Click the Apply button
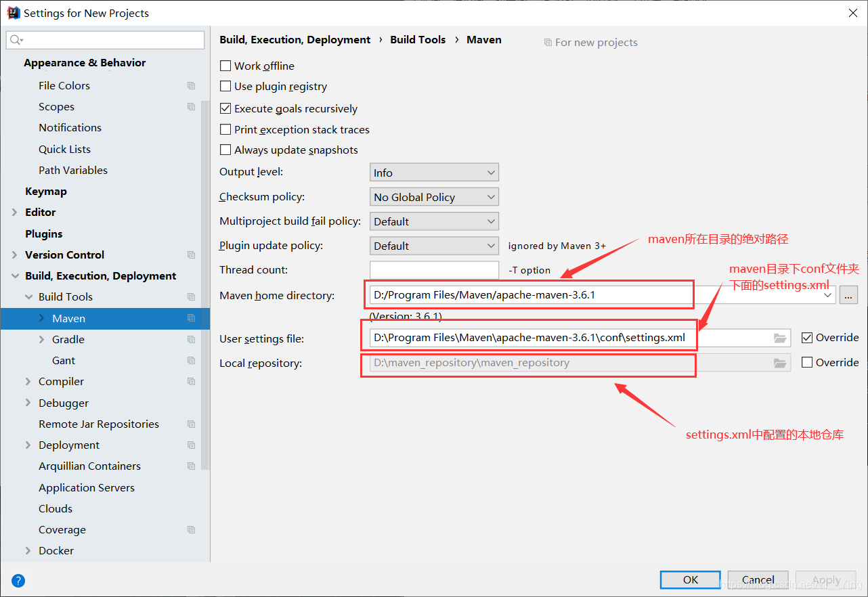The height and width of the screenshot is (597, 868). pos(826,580)
